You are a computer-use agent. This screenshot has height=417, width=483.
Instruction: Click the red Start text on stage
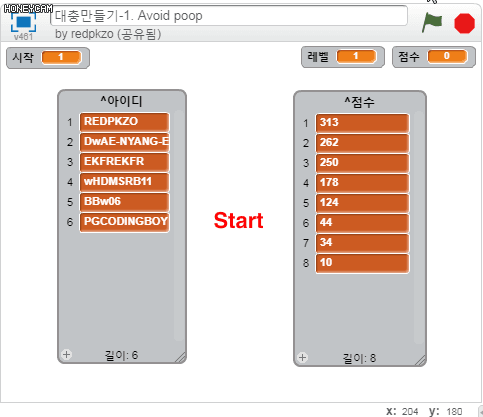(238, 221)
